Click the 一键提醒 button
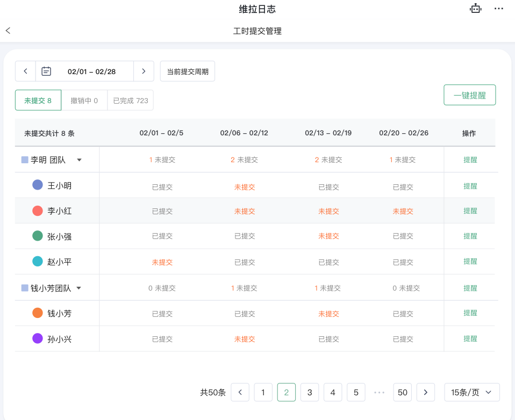 click(x=469, y=95)
